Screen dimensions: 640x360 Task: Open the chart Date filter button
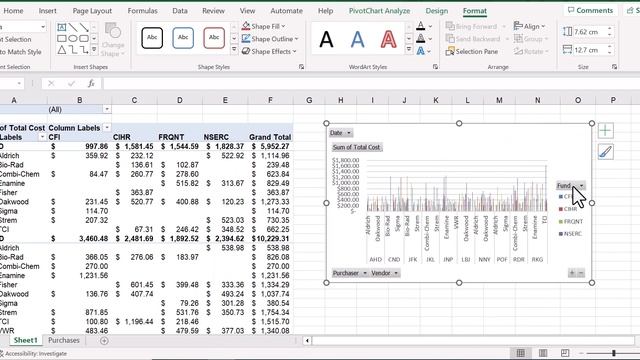pyautogui.click(x=340, y=133)
